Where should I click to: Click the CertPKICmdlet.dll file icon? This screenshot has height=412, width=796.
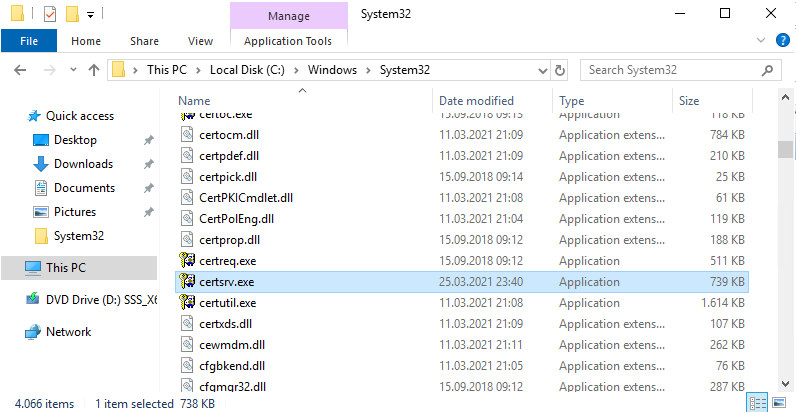(188, 197)
